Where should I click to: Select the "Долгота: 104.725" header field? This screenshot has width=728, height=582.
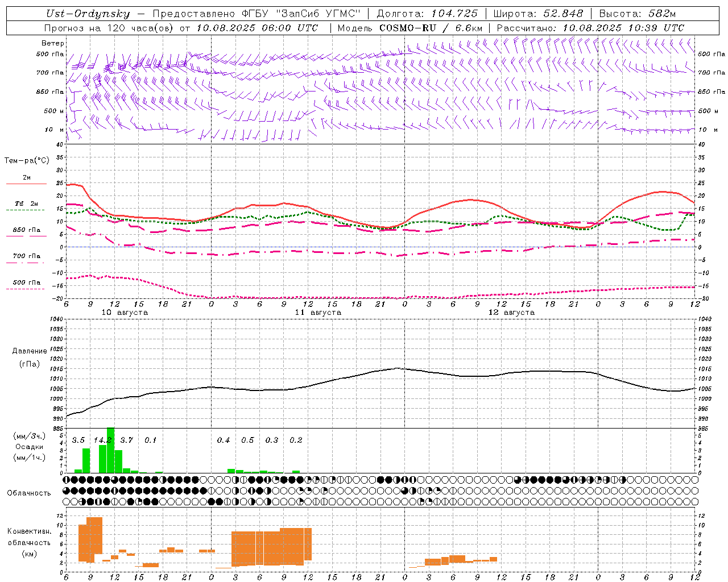(x=427, y=14)
